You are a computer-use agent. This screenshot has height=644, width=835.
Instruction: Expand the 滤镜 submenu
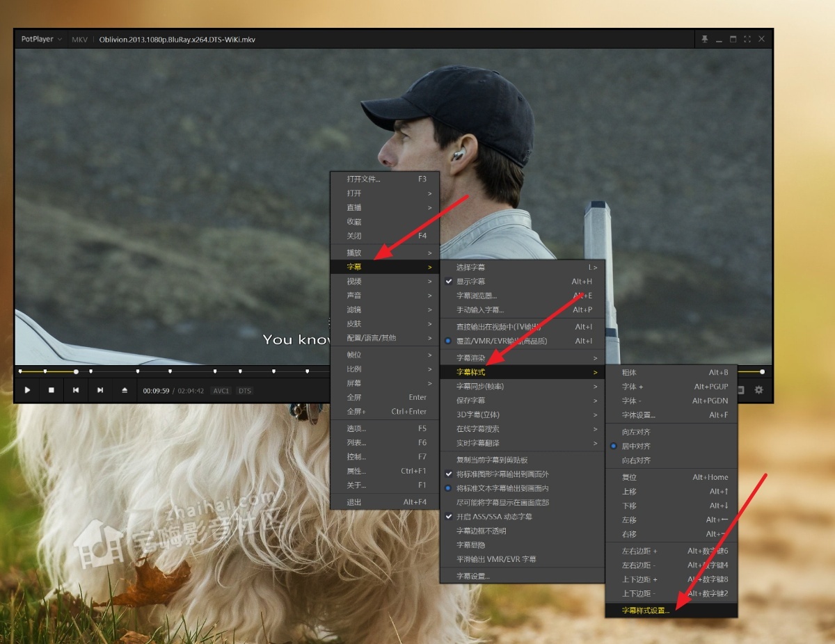[x=385, y=309]
